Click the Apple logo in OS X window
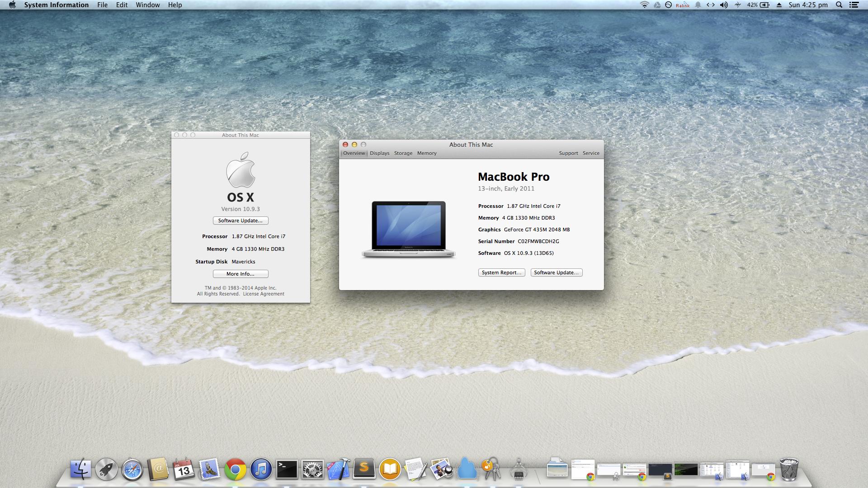 pos(241,170)
